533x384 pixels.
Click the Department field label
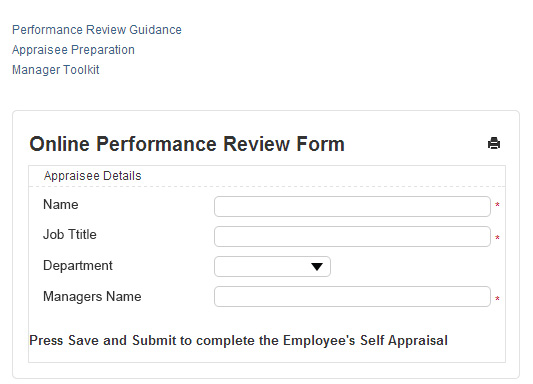[x=78, y=266]
